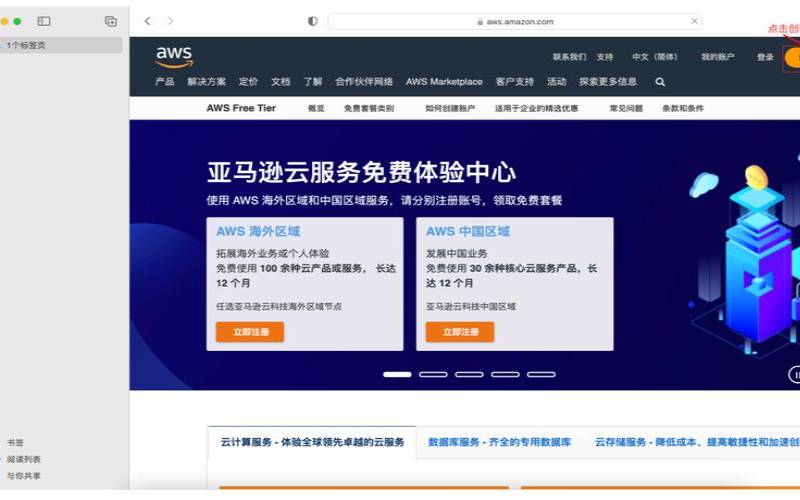This screenshot has height=500, width=800.
Task: Open the 中文(简体) language dropdown
Action: pyautogui.click(x=655, y=57)
